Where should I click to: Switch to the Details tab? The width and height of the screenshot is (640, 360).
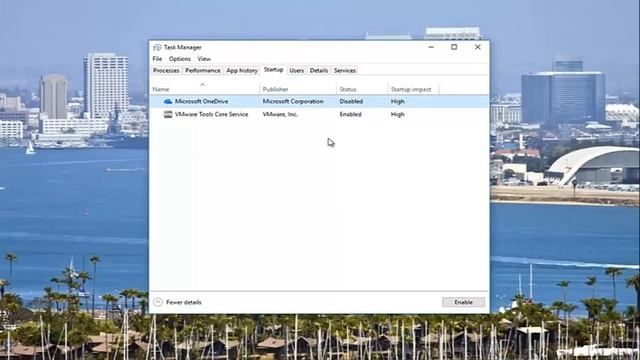319,71
